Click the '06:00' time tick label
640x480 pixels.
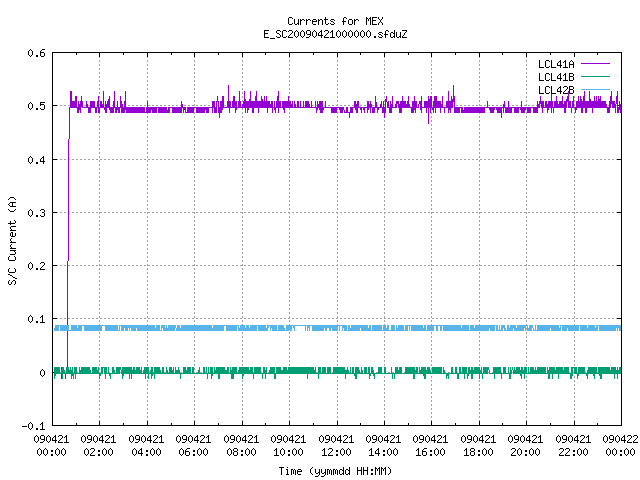tap(193, 452)
